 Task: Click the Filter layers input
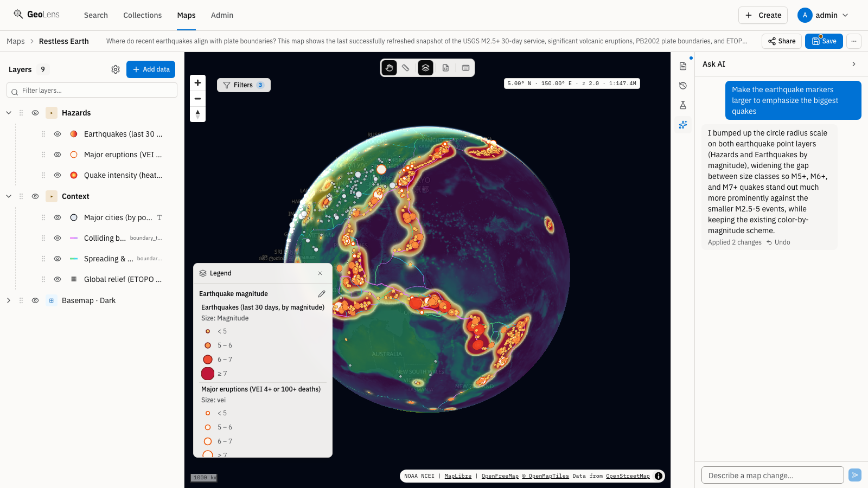(92, 91)
